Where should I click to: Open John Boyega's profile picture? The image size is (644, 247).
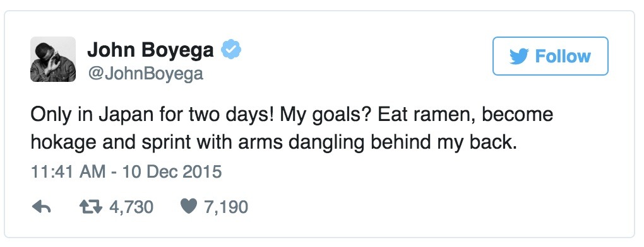click(x=53, y=59)
